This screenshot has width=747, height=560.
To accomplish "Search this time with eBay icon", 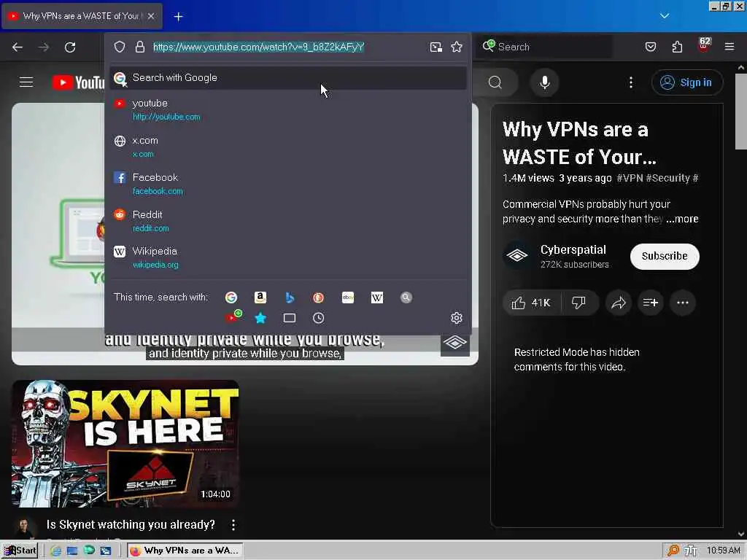I will pos(348,297).
